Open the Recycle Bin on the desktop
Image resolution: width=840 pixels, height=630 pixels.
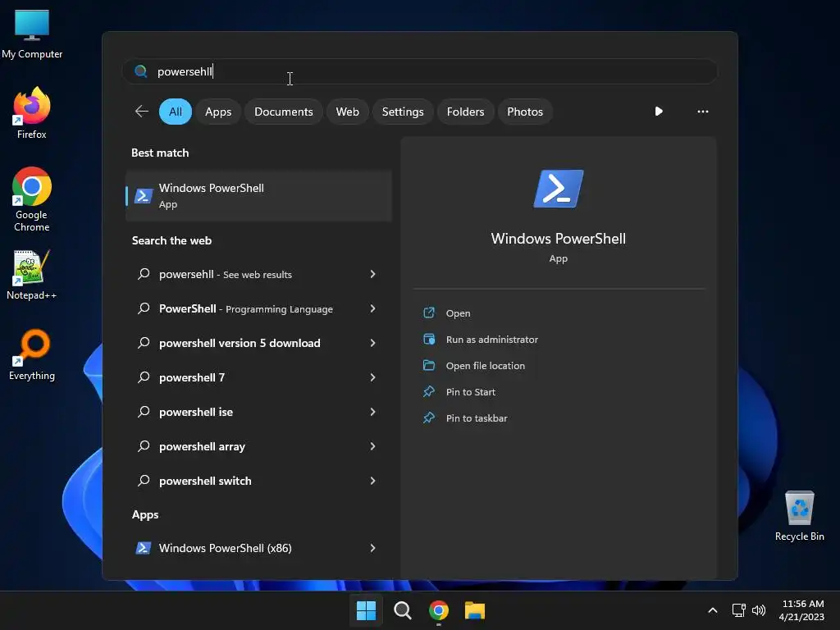coord(799,515)
